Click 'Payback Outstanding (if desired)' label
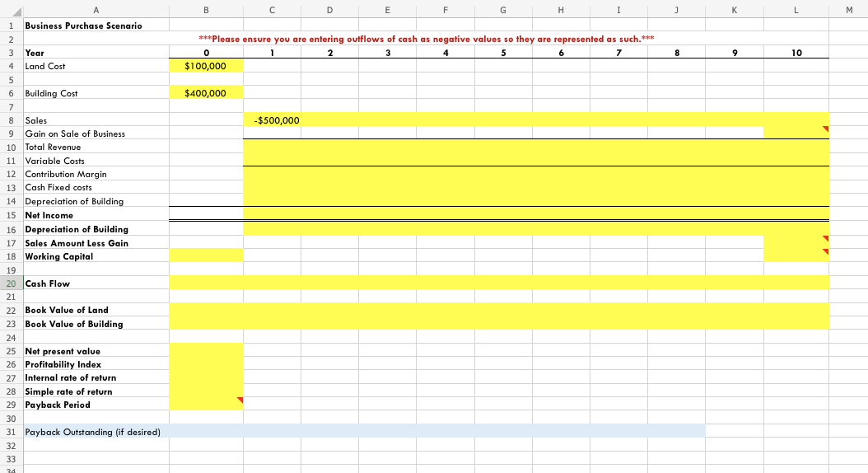This screenshot has width=868, height=473. click(92, 432)
